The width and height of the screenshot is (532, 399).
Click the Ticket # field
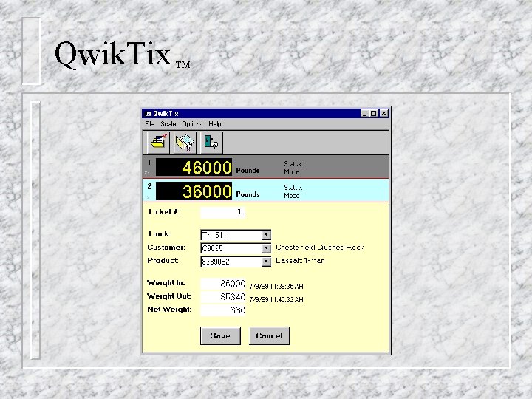tap(223, 212)
